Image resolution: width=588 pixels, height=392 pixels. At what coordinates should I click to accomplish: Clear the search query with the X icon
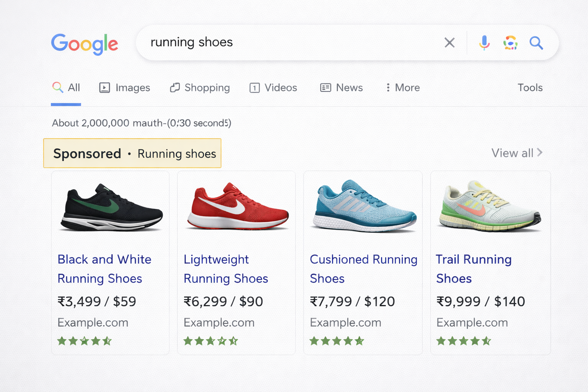449,42
